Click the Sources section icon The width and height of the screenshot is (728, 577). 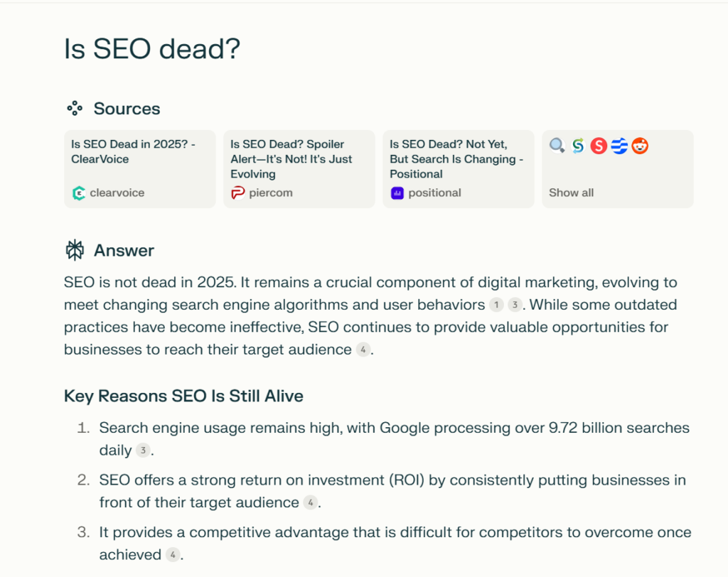click(75, 109)
